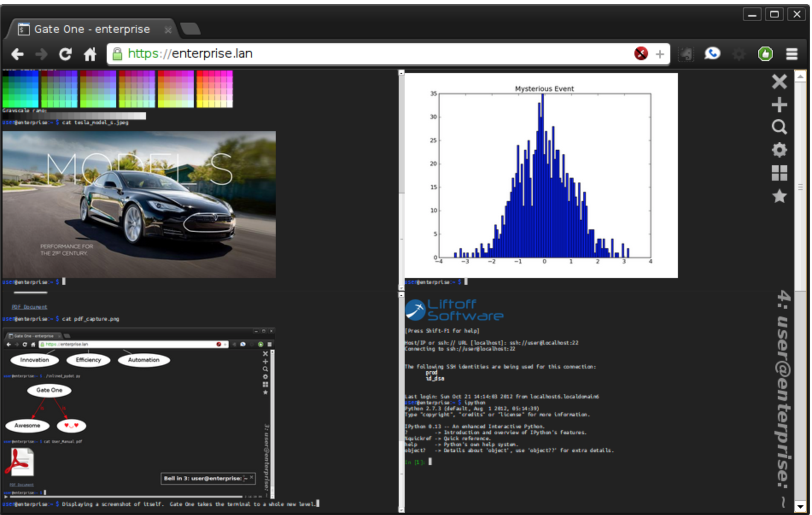Click the cat pdf_capture.png command text

[x=91, y=319]
